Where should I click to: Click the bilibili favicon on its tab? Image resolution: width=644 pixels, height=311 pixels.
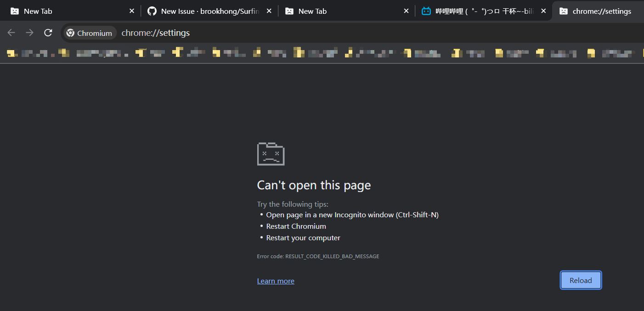coord(425,11)
